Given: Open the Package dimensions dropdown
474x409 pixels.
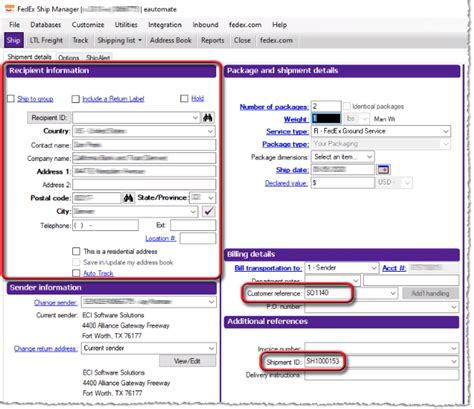Looking at the screenshot, I should click(x=342, y=157).
